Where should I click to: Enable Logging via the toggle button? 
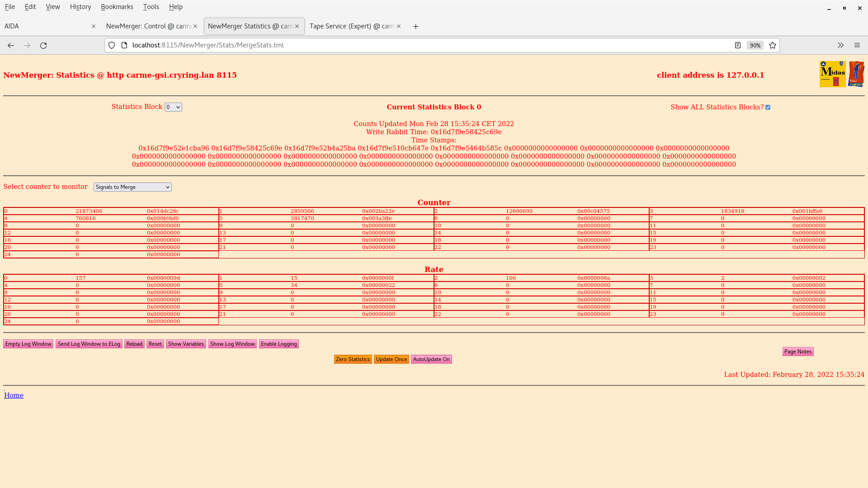[x=278, y=344]
